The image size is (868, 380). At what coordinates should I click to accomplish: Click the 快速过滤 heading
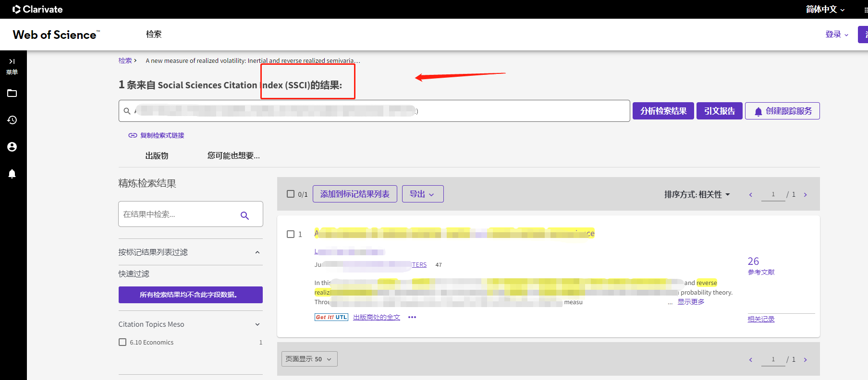coord(134,273)
